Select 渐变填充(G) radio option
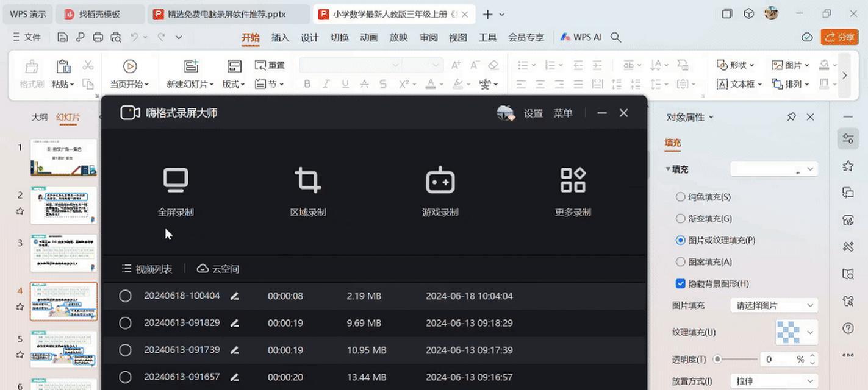 click(704, 218)
